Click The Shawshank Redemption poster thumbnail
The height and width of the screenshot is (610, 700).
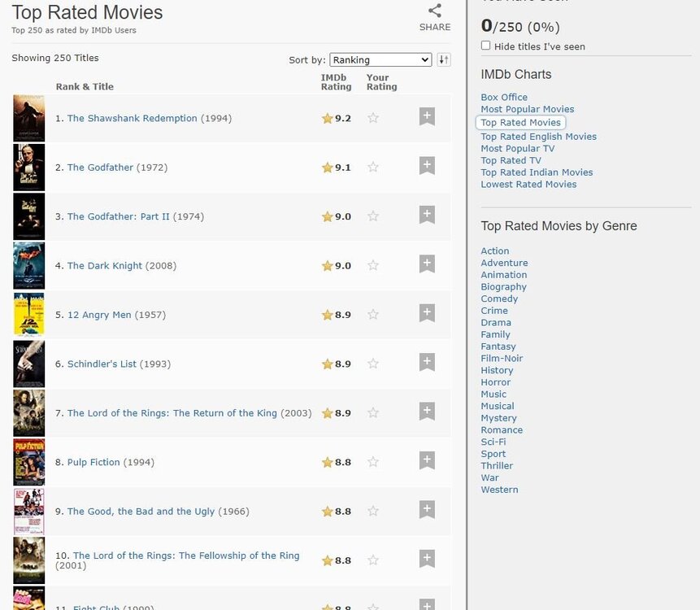tap(28, 118)
